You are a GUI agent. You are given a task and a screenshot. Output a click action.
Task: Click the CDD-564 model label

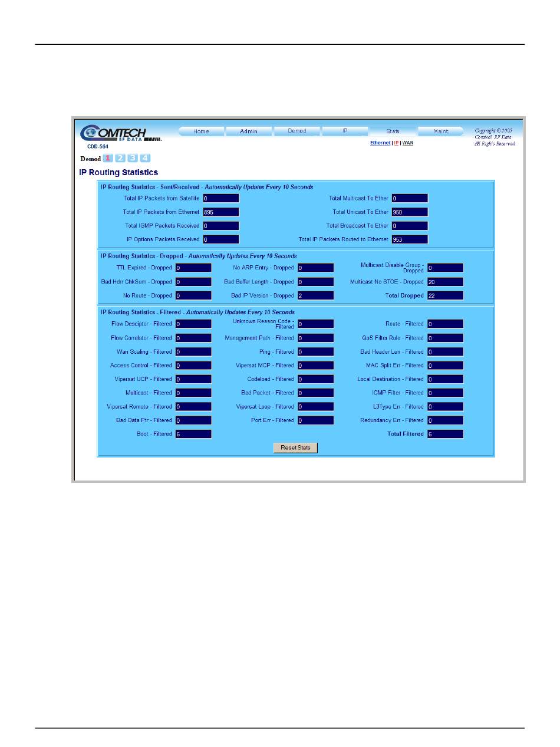[x=98, y=146]
